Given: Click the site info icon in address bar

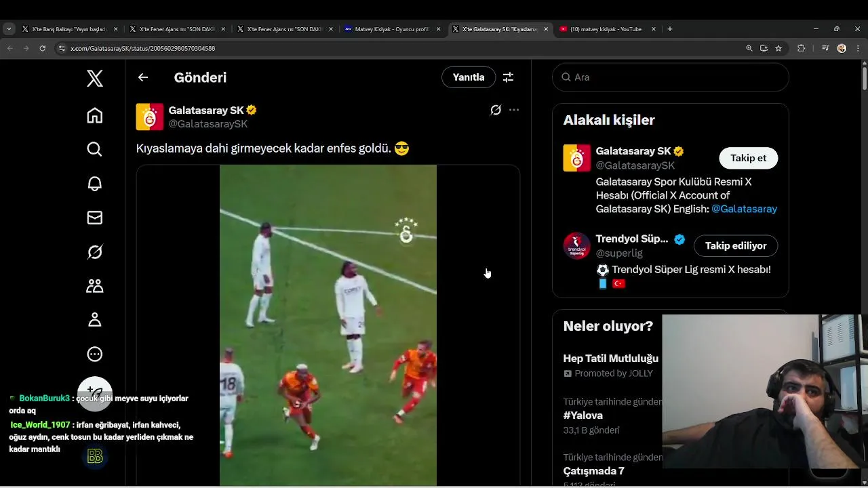Looking at the screenshot, I should point(62,48).
